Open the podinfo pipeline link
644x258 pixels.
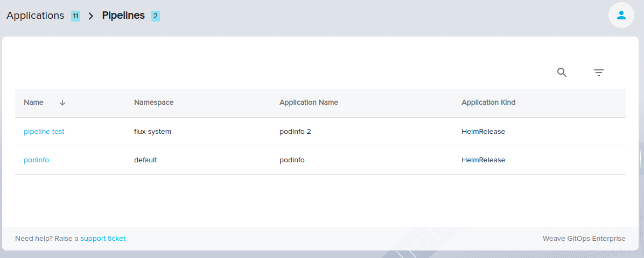pos(37,160)
